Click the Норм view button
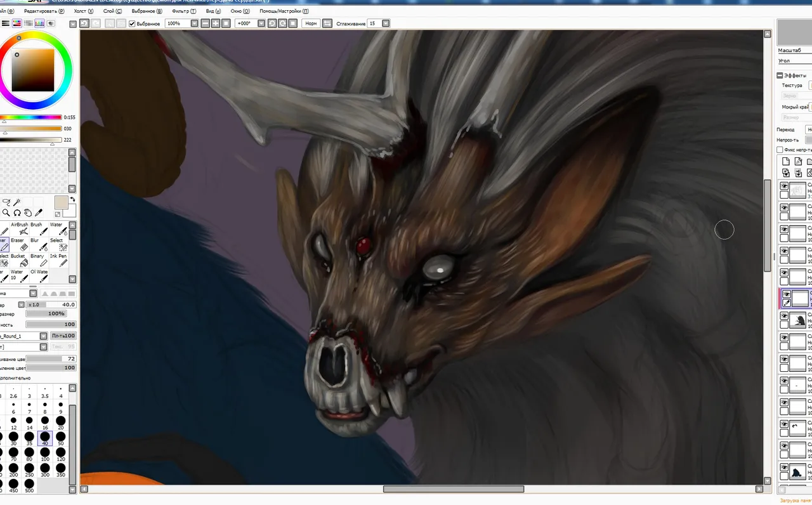 click(311, 23)
